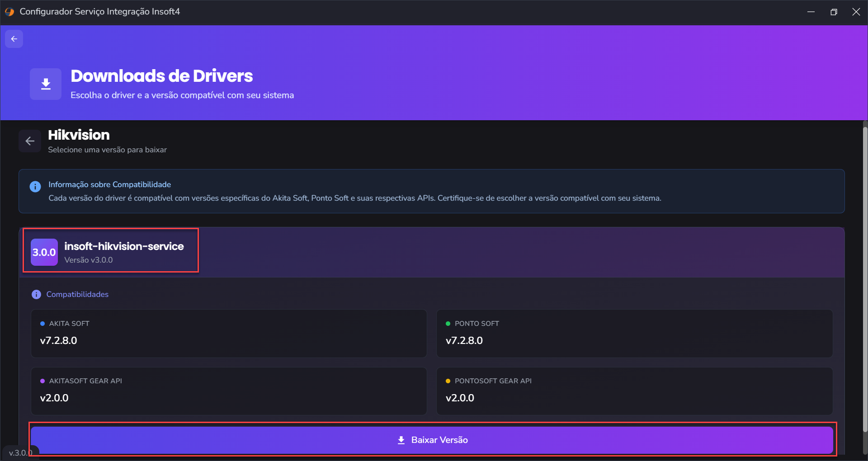This screenshot has height=461, width=868.
Task: Restore down the Configurador window
Action: (x=834, y=12)
